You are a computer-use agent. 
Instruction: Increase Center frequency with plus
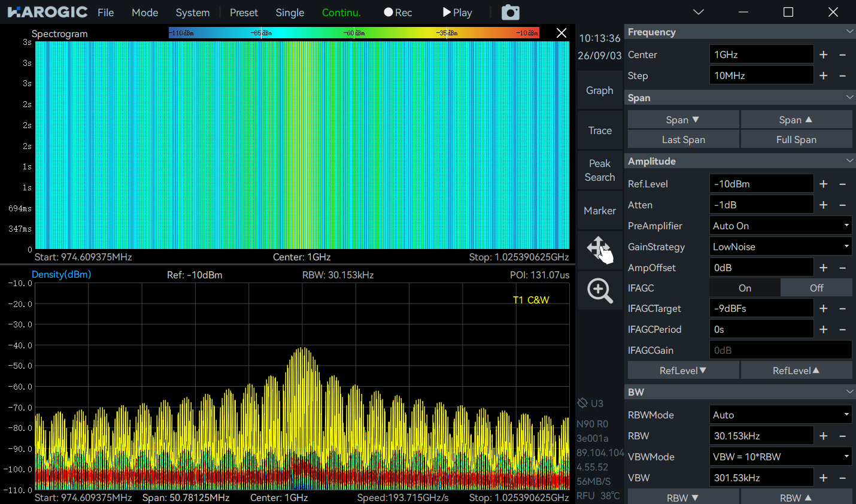click(x=824, y=54)
